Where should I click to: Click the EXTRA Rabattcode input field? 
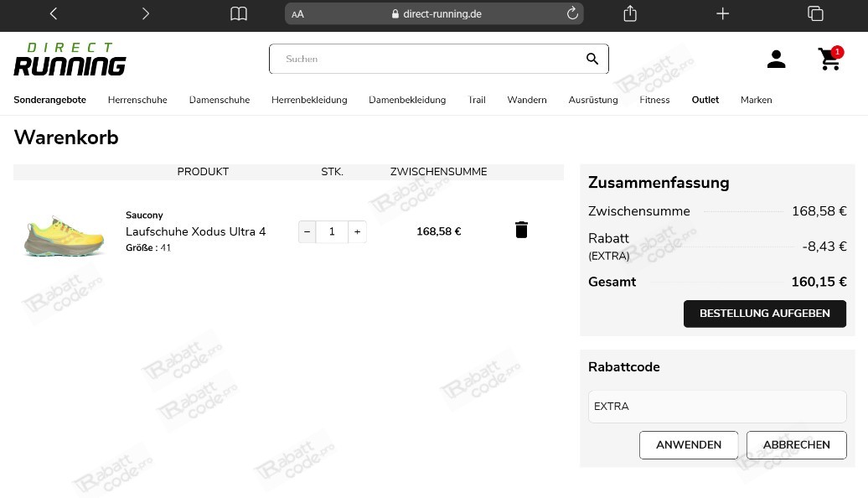click(716, 406)
